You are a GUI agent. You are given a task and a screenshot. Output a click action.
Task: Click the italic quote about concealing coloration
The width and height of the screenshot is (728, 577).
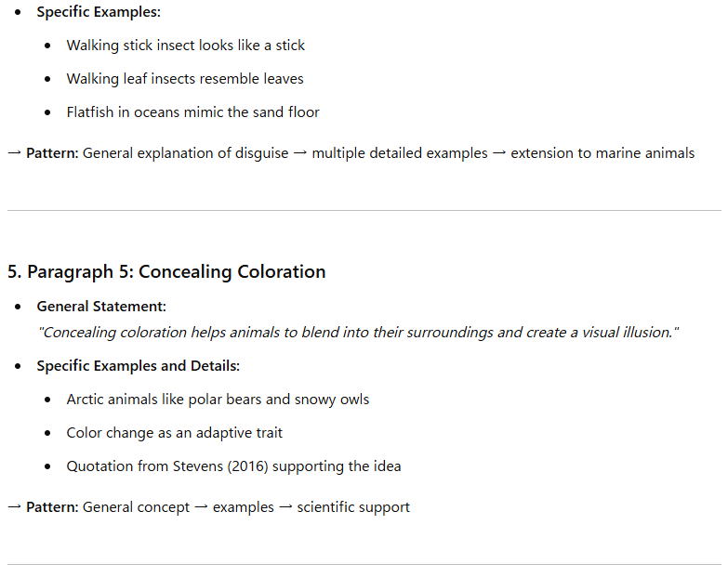point(358,333)
